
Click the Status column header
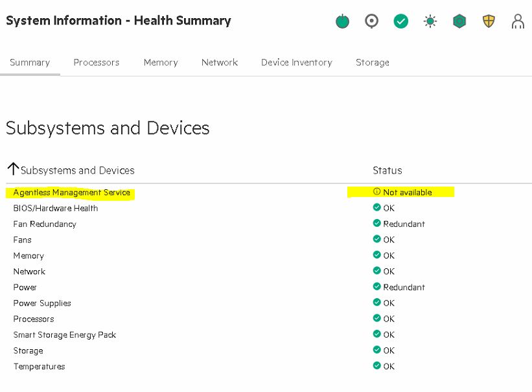[387, 170]
